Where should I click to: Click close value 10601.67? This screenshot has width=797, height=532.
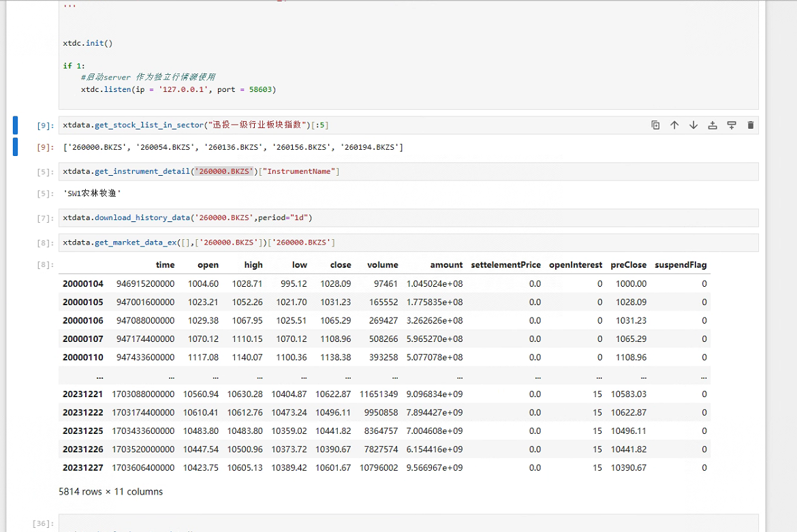(333, 467)
